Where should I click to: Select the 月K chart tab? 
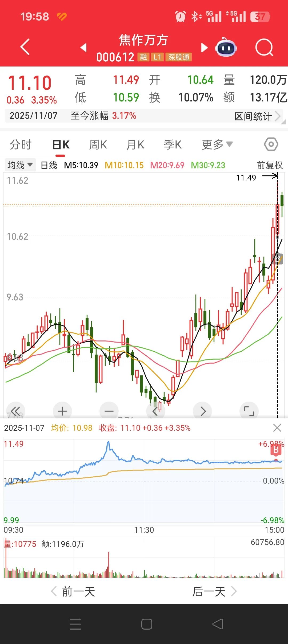click(135, 144)
